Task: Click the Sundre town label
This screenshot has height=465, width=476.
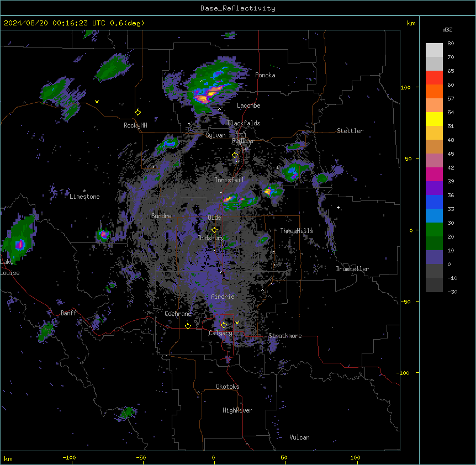Action: tap(161, 216)
